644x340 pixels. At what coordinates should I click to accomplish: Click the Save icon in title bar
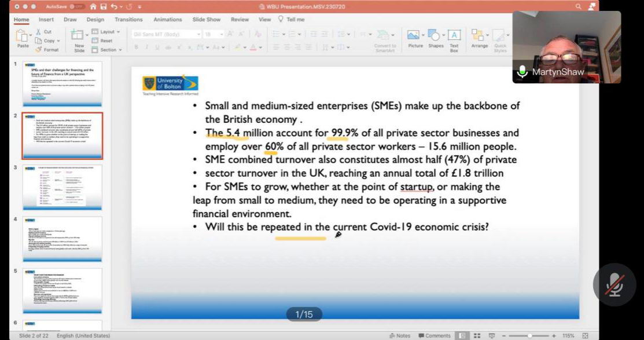click(x=102, y=6)
